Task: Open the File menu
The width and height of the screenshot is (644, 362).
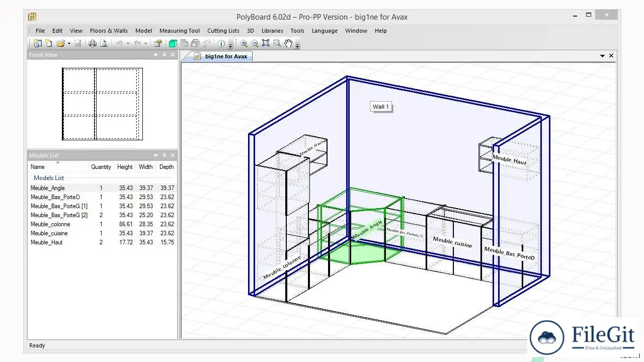Action: pos(40,31)
